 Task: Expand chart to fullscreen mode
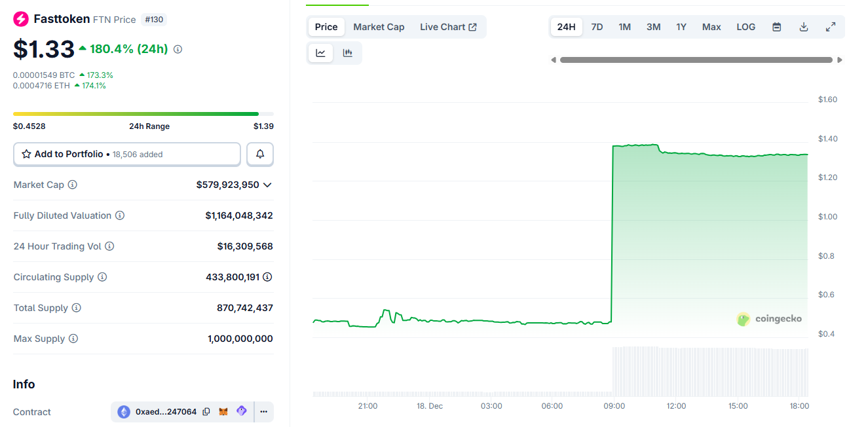pyautogui.click(x=831, y=27)
